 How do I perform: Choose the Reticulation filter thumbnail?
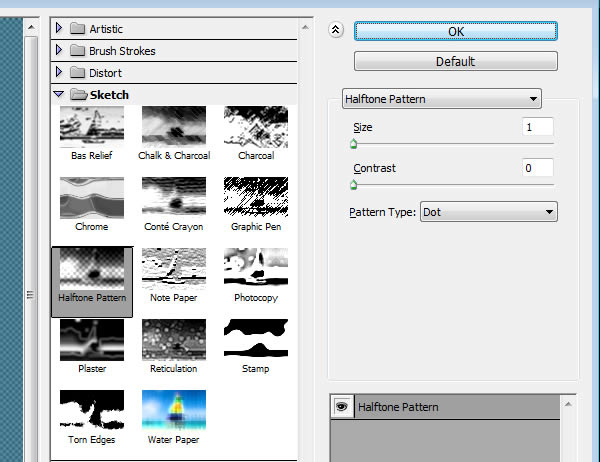(174, 340)
